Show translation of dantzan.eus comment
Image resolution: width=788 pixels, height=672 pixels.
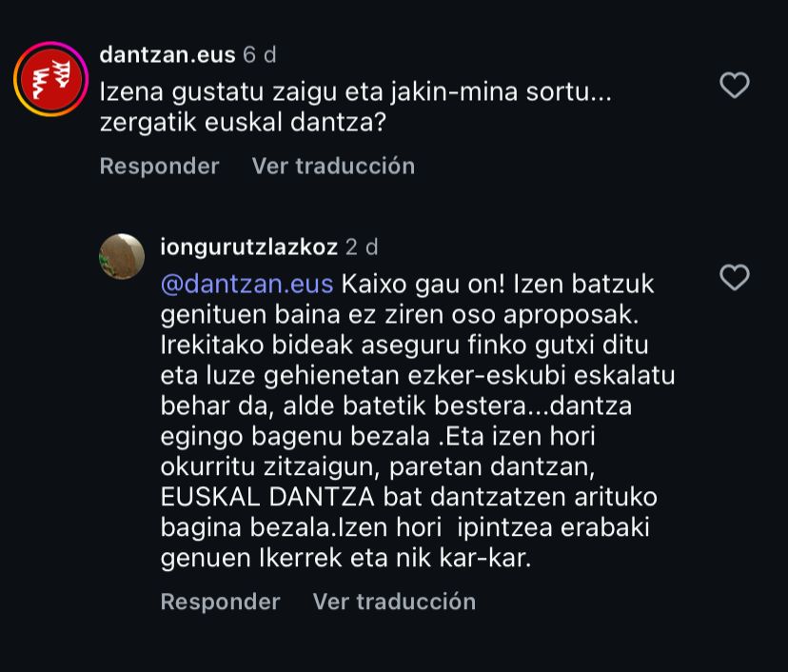[x=333, y=166]
